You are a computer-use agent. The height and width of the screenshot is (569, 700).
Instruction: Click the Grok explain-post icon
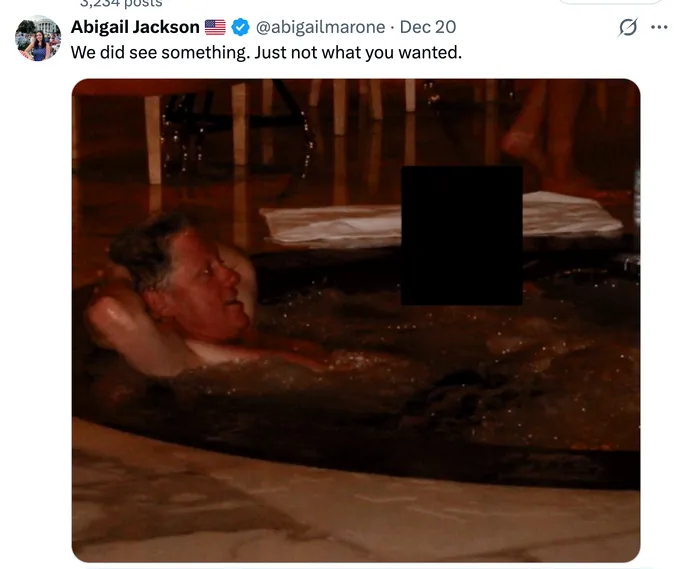click(628, 27)
